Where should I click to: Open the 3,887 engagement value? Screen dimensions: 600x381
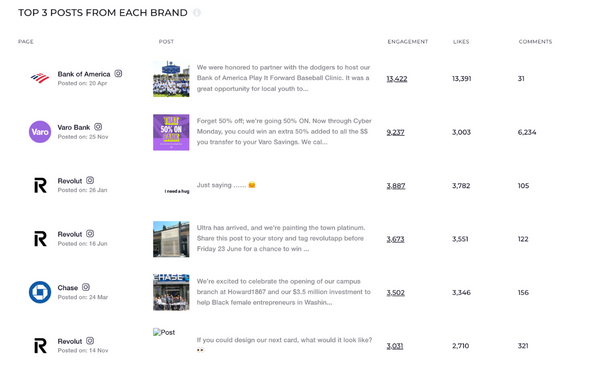coord(396,186)
